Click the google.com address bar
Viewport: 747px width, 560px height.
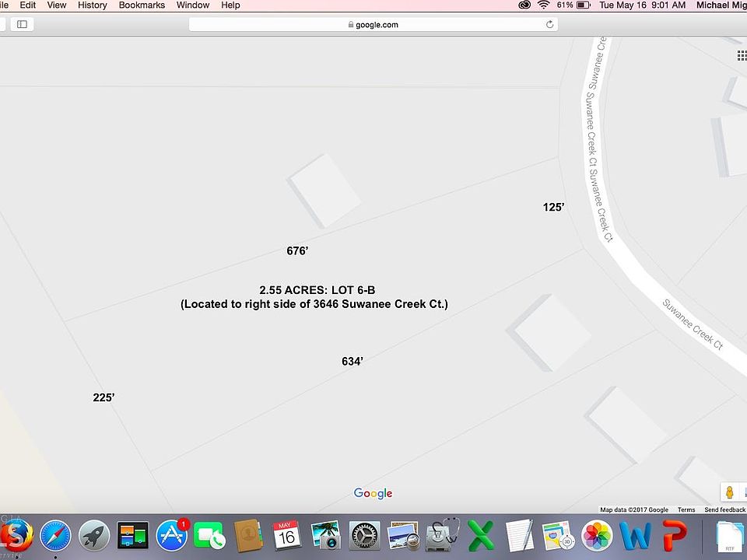(x=373, y=24)
